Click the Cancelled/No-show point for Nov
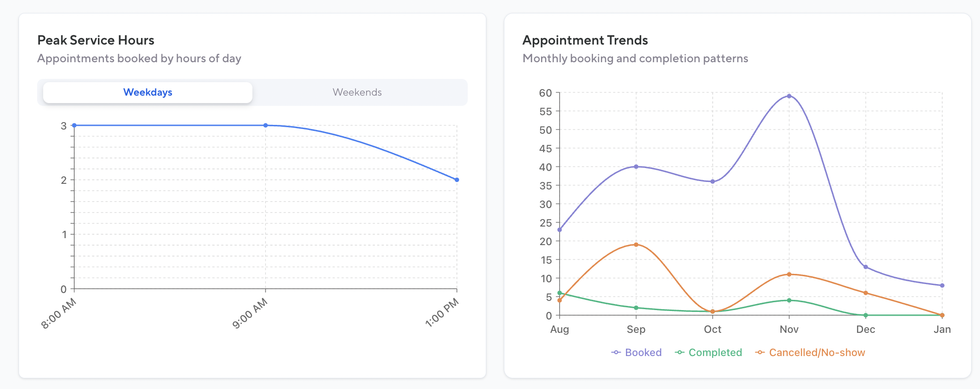 (789, 274)
